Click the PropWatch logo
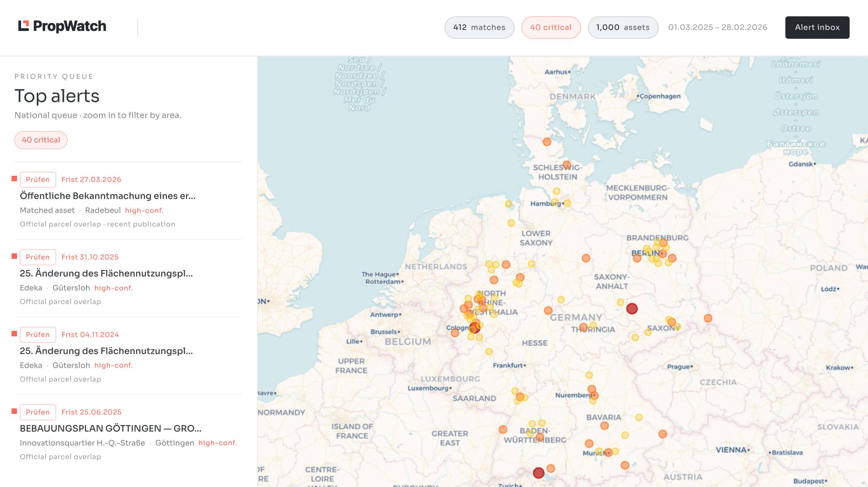This screenshot has height=487, width=868. click(62, 26)
